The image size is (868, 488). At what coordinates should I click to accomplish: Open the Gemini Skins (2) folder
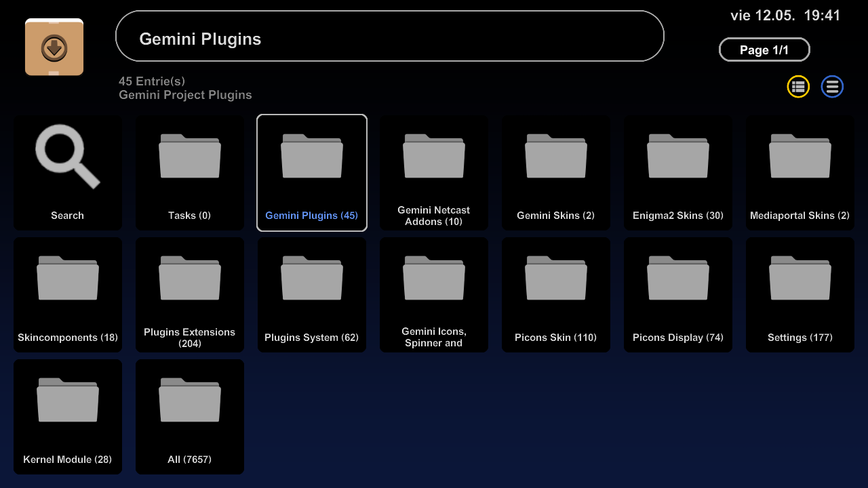pyautogui.click(x=556, y=173)
